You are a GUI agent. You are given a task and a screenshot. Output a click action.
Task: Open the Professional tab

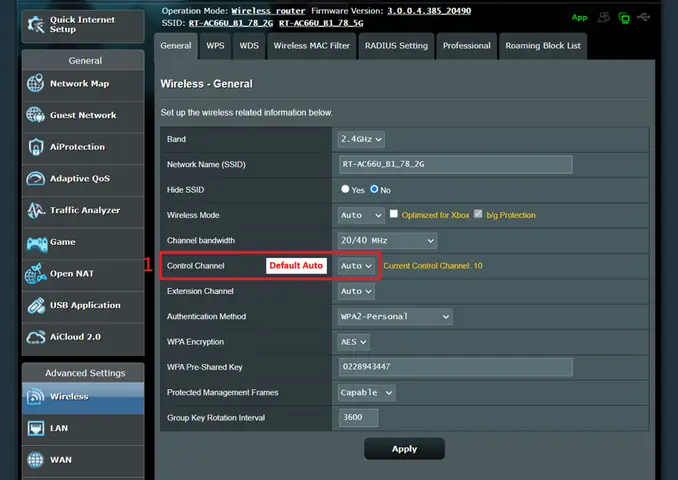pos(467,46)
